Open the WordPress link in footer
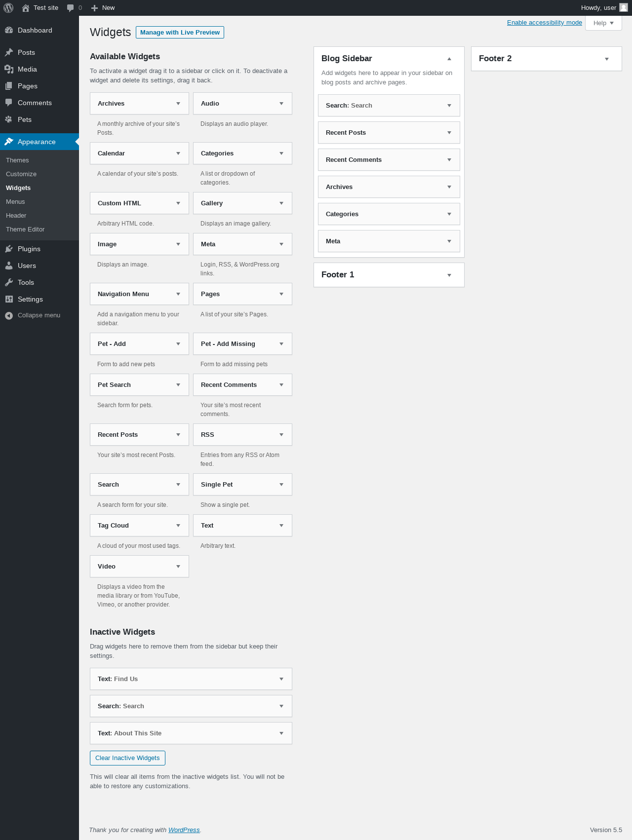 click(184, 830)
